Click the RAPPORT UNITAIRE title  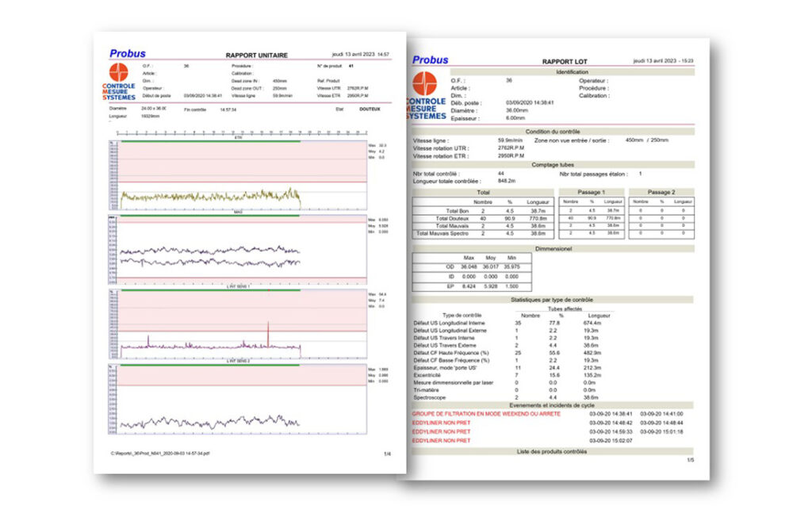(x=256, y=56)
